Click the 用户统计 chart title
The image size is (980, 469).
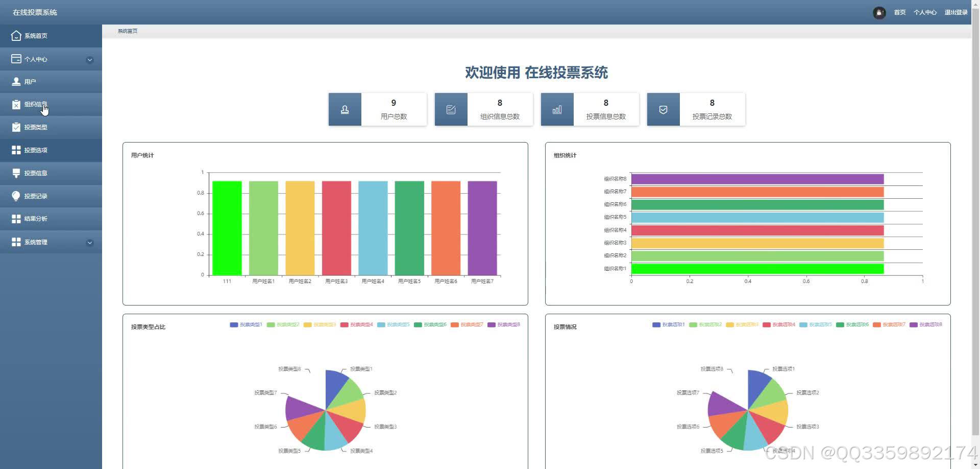tap(142, 155)
